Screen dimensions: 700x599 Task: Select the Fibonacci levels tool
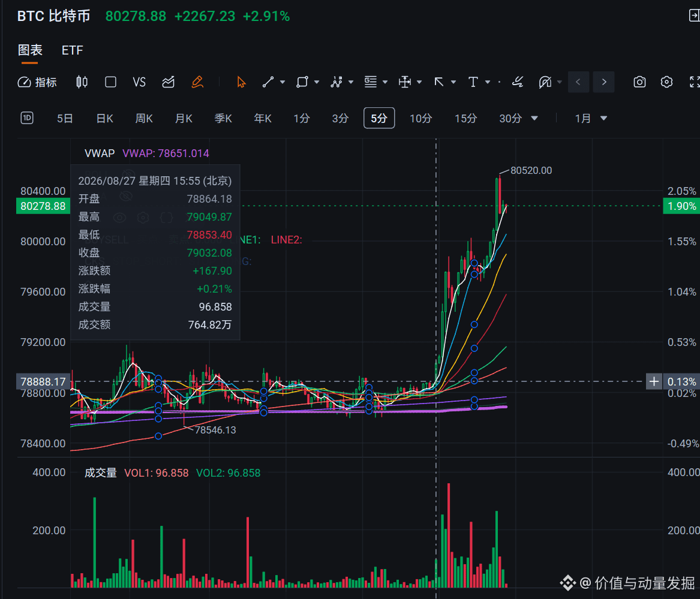point(371,82)
